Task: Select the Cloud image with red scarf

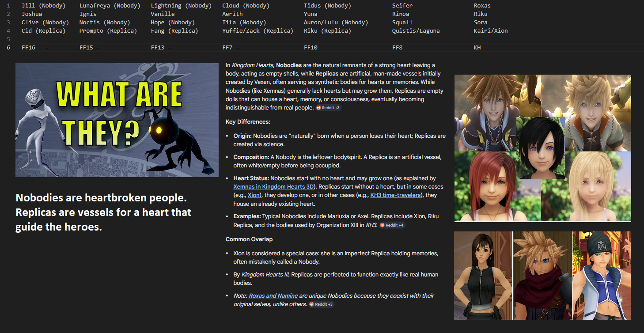Action: [542, 275]
